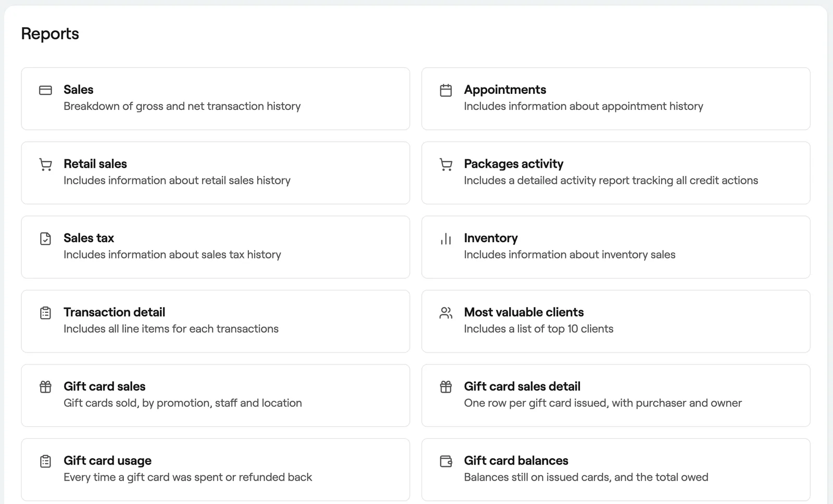Click the clipboard icon beside Gift card usage

45,461
